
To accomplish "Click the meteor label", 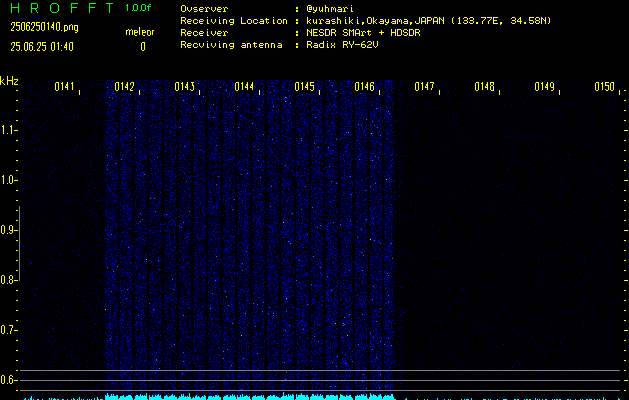I will click(140, 32).
